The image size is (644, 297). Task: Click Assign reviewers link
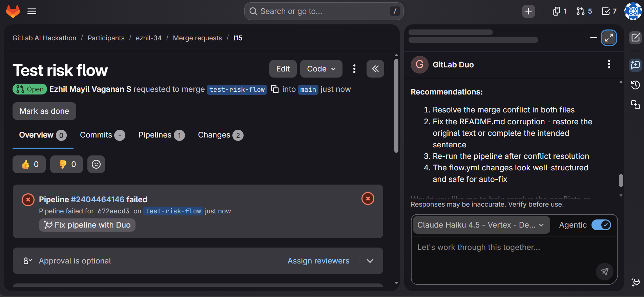pyautogui.click(x=318, y=261)
